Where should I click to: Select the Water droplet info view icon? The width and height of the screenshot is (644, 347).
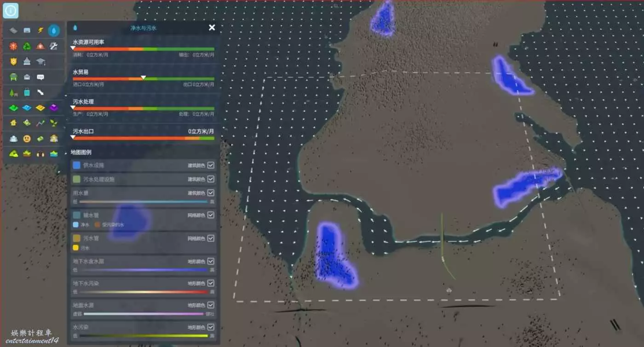pyautogui.click(x=54, y=31)
